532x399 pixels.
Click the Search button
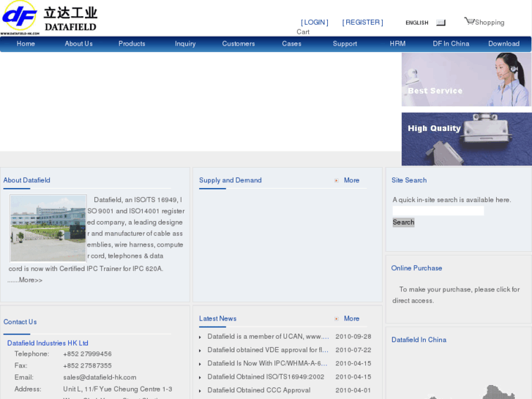click(x=403, y=223)
